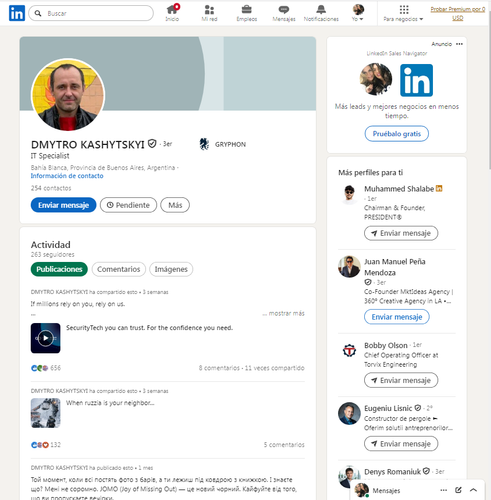The image size is (491, 500).
Task: Click Pruébalo gratis ad button
Action: pyautogui.click(x=397, y=134)
